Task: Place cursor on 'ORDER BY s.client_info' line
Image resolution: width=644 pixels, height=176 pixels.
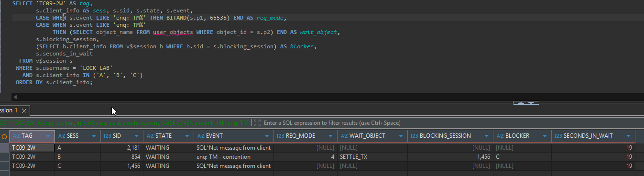Action: coord(54,82)
